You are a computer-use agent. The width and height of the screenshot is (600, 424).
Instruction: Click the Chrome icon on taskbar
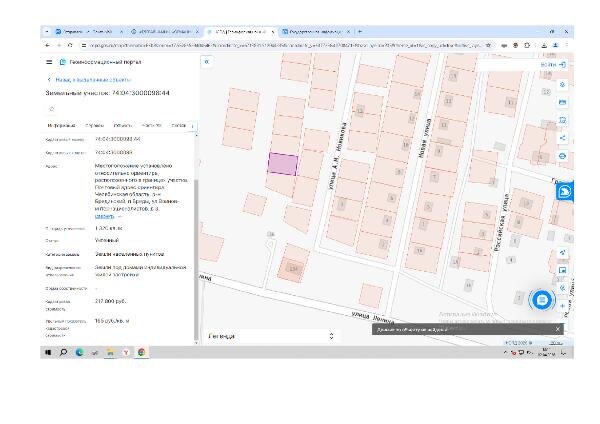pos(142,352)
